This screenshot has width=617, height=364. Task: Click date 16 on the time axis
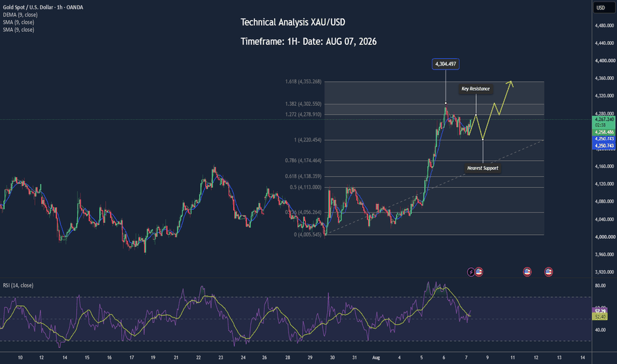(x=109, y=357)
